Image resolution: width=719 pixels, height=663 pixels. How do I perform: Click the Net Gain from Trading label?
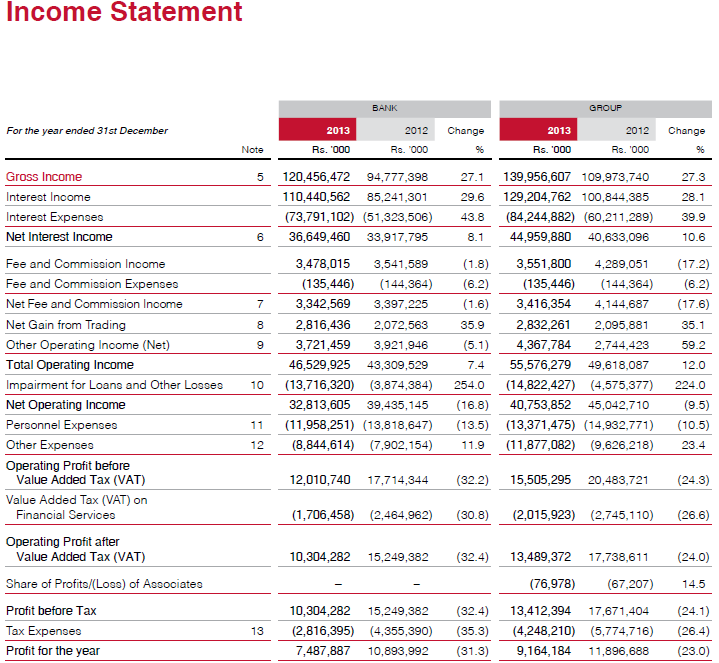(65, 325)
